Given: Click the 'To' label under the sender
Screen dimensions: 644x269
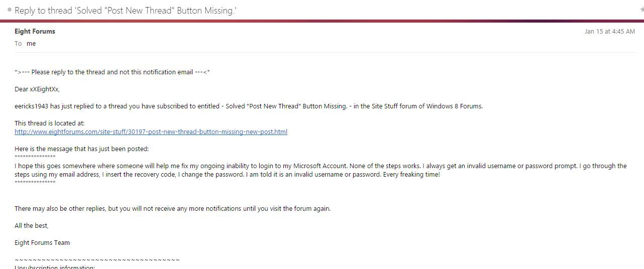Looking at the screenshot, I should coord(18,44).
